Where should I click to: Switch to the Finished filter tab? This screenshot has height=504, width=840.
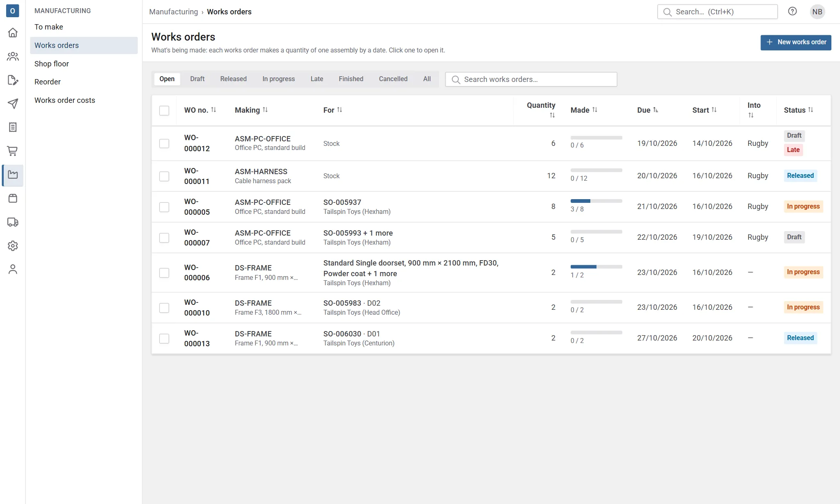[x=351, y=79]
